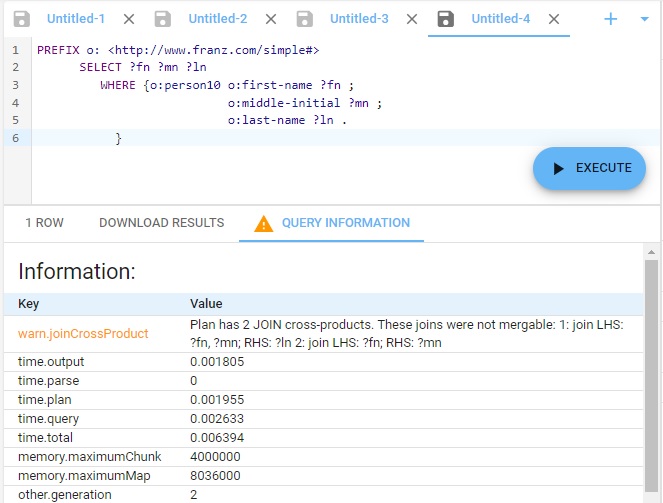Open the 1 ROW results tab
This screenshot has height=503, width=663.
44,223
